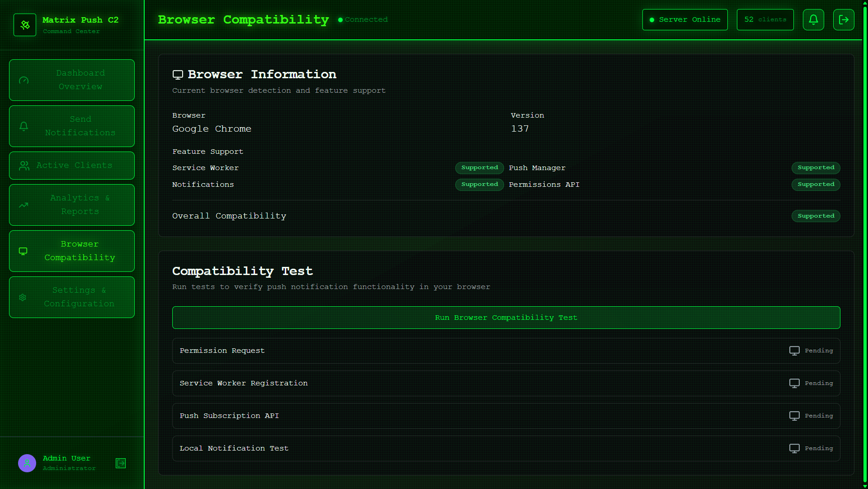Click Permissions API Supported badge

[816, 185]
